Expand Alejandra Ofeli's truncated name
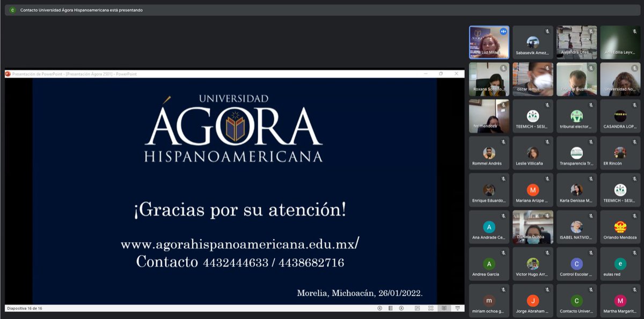Screen dimensions: 644x319 point(576,51)
